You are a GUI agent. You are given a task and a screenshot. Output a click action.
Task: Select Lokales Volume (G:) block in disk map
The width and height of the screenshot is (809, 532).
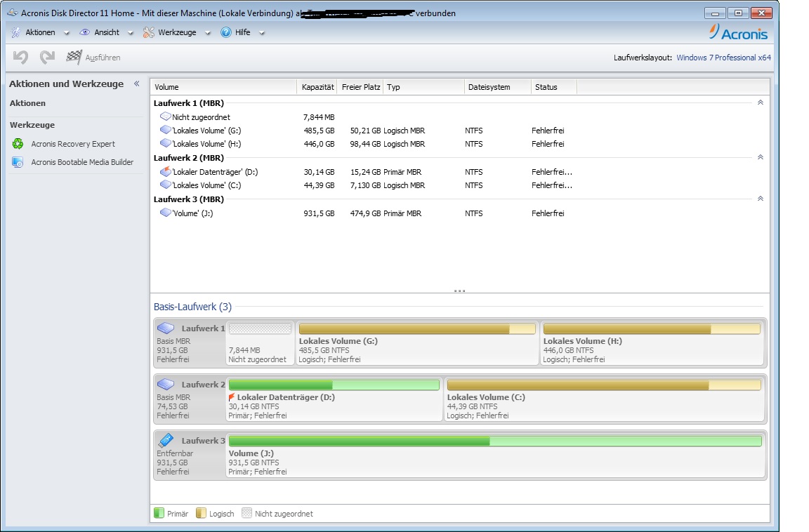[417, 343]
